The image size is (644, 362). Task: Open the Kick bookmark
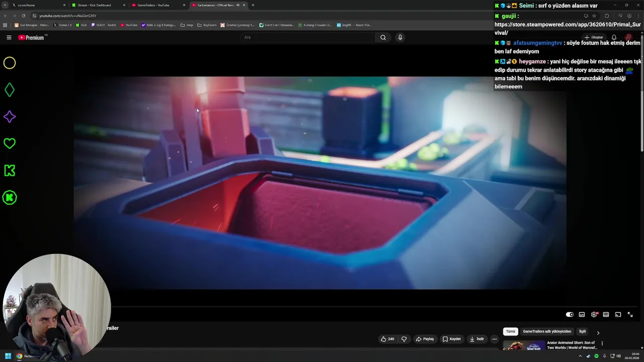click(81, 25)
